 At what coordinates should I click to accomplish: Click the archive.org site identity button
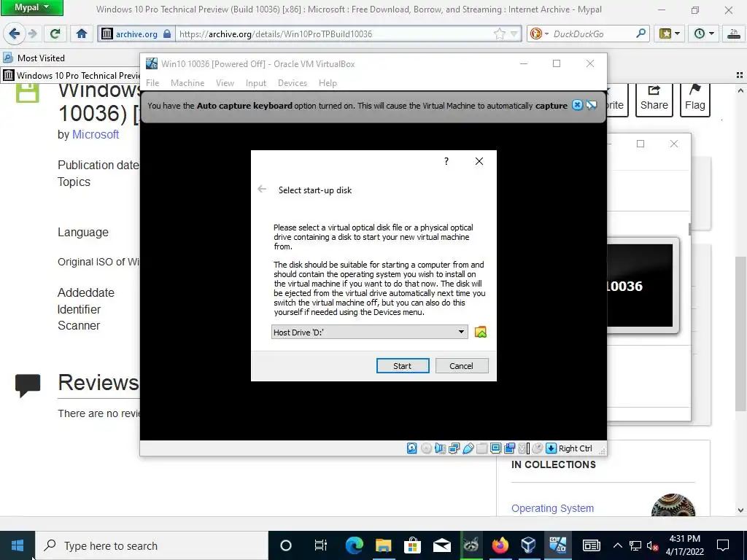coord(136,34)
